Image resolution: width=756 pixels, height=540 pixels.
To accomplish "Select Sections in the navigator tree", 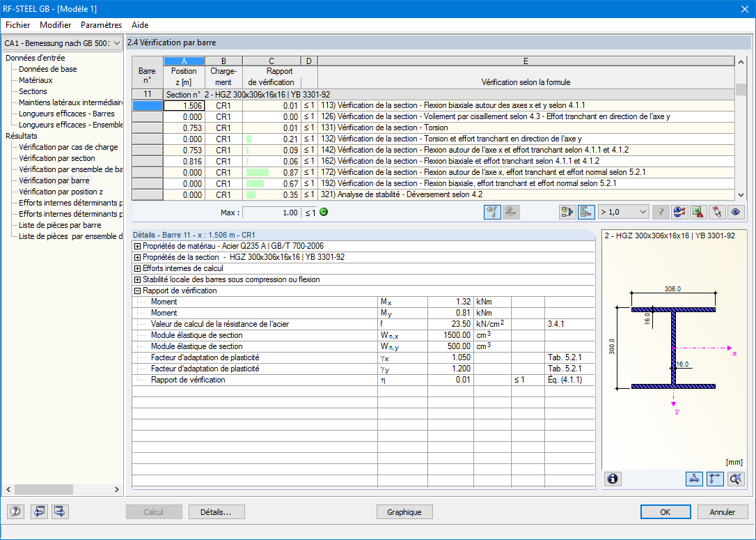I will pos(33,91).
